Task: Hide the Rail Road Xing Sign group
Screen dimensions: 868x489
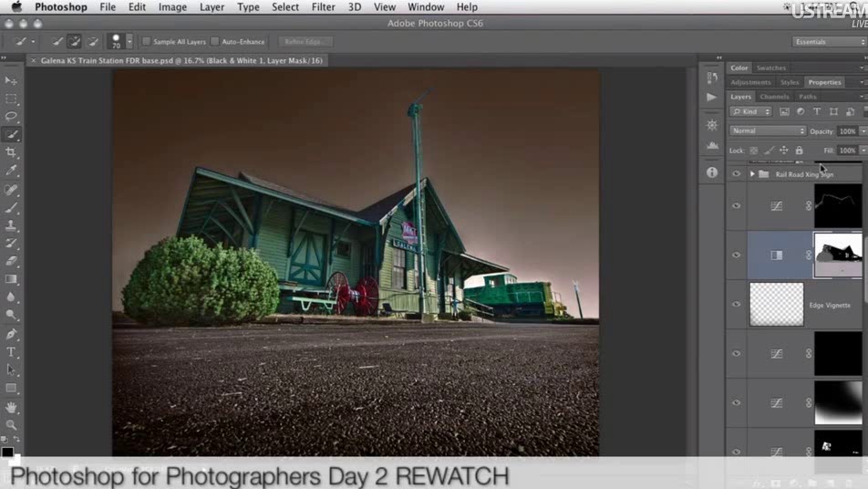Action: point(737,174)
